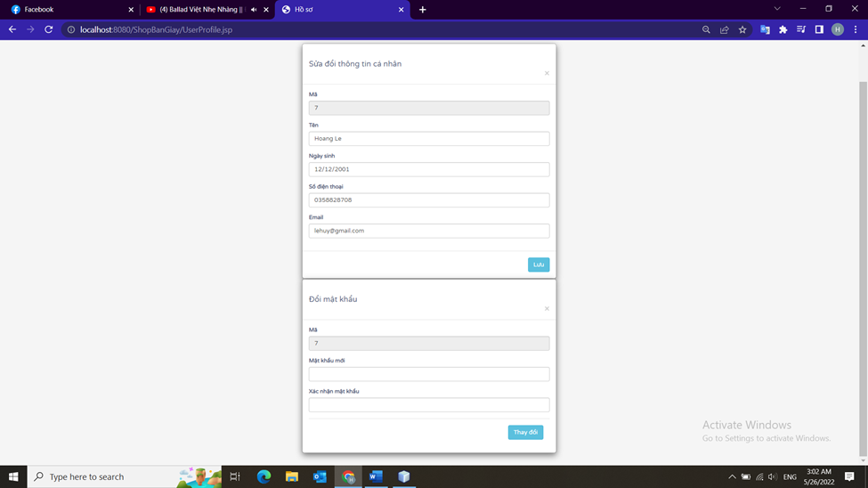Open the Chrome three-dot menu
Viewport: 868px width, 488px height.
click(856, 30)
